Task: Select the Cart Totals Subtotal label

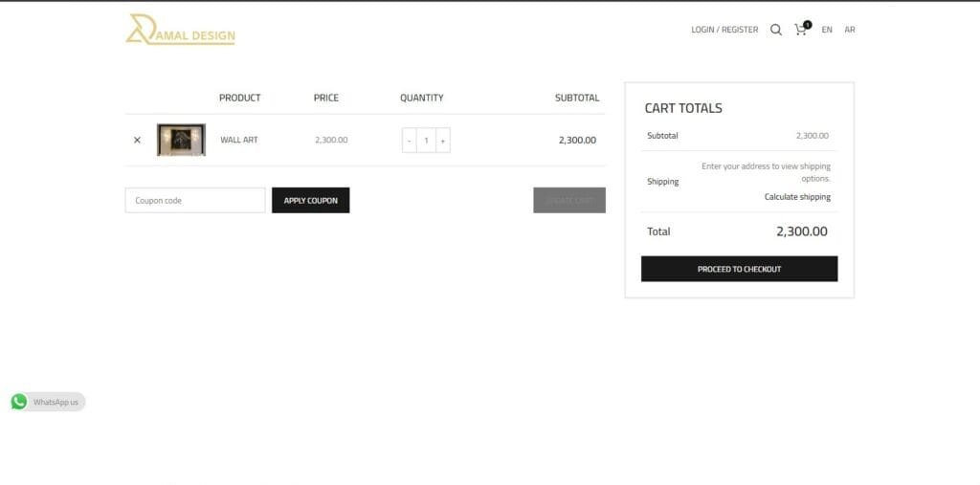Action: [x=662, y=136]
